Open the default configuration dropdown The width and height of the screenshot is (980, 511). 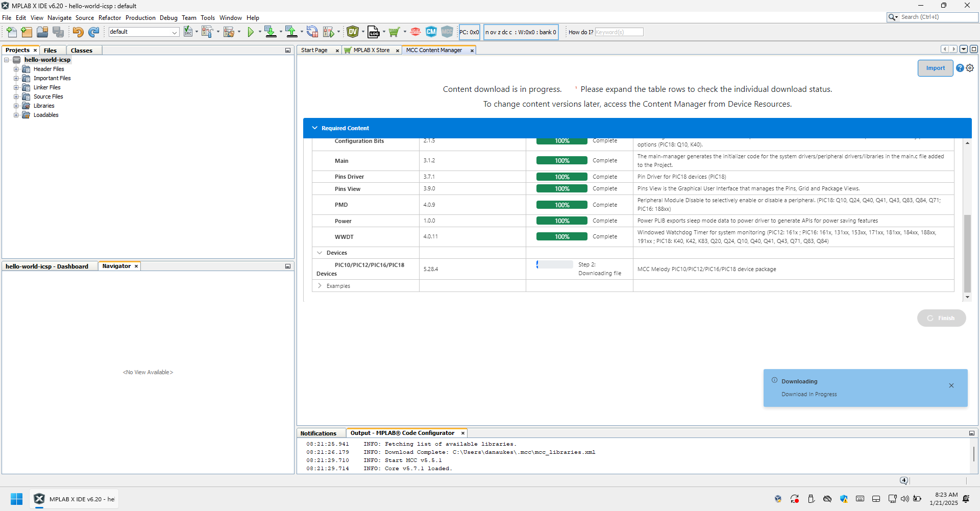pos(143,32)
